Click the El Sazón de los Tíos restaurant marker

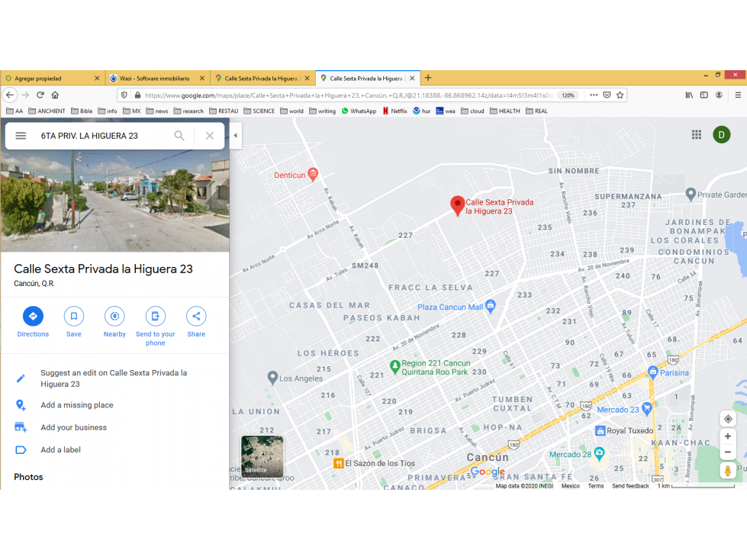click(x=338, y=463)
